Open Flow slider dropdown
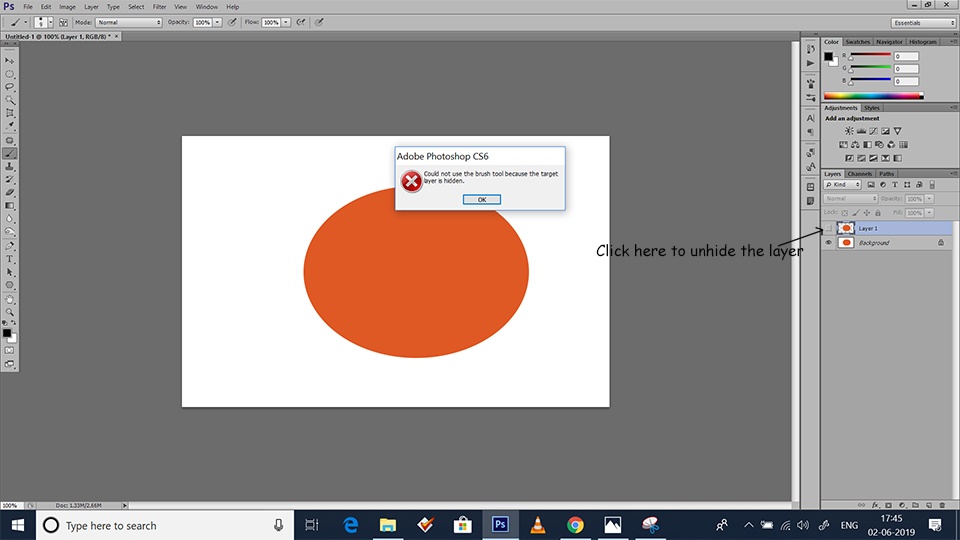Screen dimensions: 960x540 pos(285,22)
